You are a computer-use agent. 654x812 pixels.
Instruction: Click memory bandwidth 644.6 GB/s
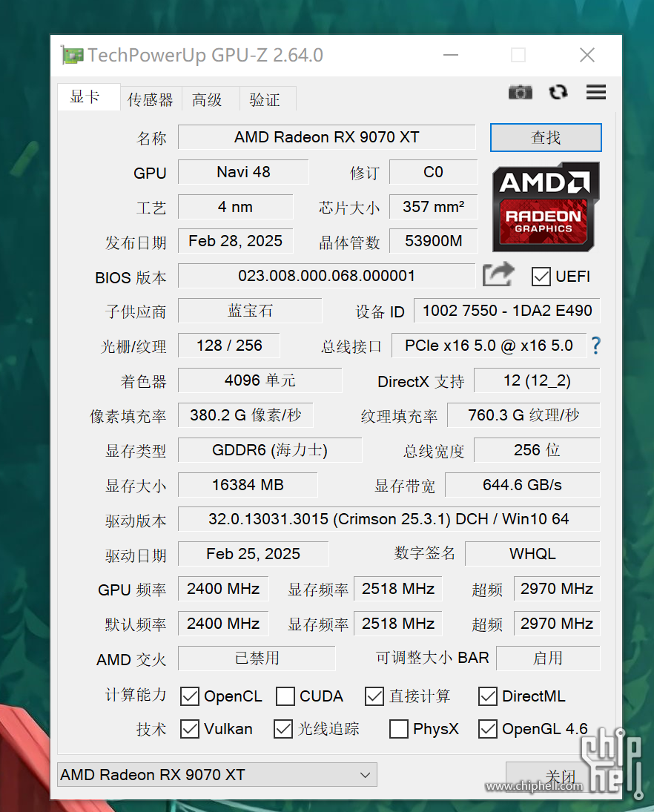point(523,485)
